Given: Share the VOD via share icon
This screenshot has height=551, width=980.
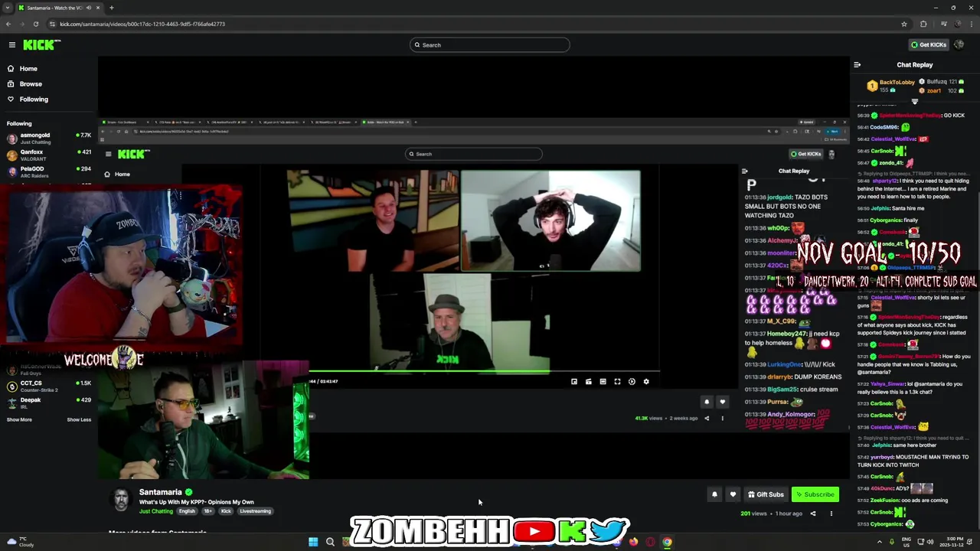Looking at the screenshot, I should (x=813, y=514).
